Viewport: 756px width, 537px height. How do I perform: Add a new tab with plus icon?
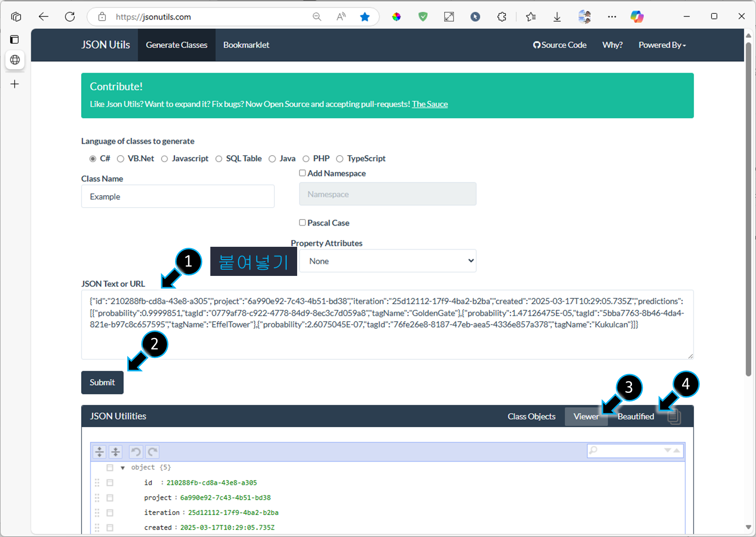tap(15, 84)
